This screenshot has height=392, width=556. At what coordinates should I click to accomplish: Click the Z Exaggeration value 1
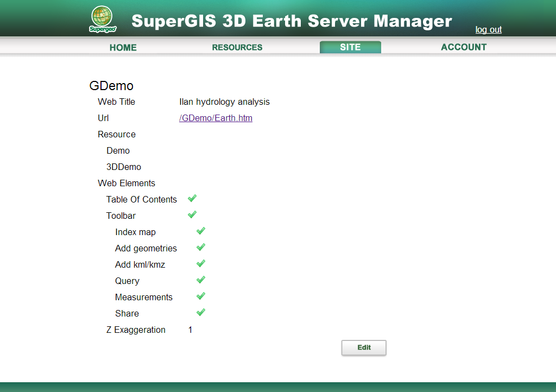(x=190, y=330)
